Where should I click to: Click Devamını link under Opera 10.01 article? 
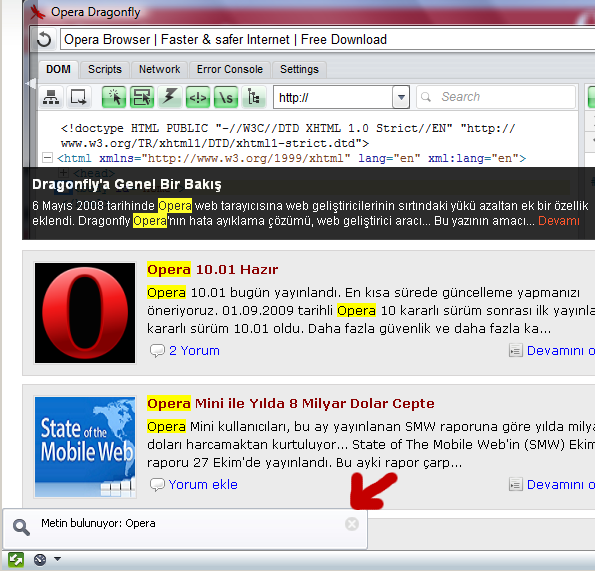point(561,351)
